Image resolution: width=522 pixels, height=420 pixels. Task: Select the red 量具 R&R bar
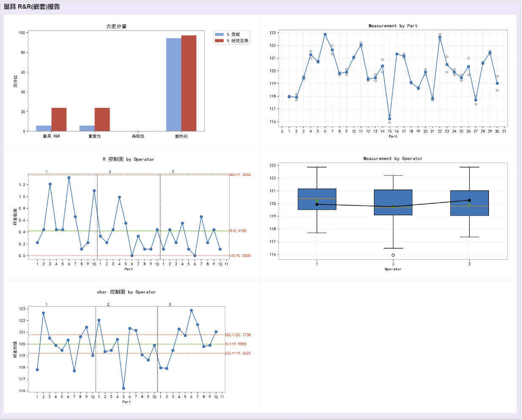(59, 120)
